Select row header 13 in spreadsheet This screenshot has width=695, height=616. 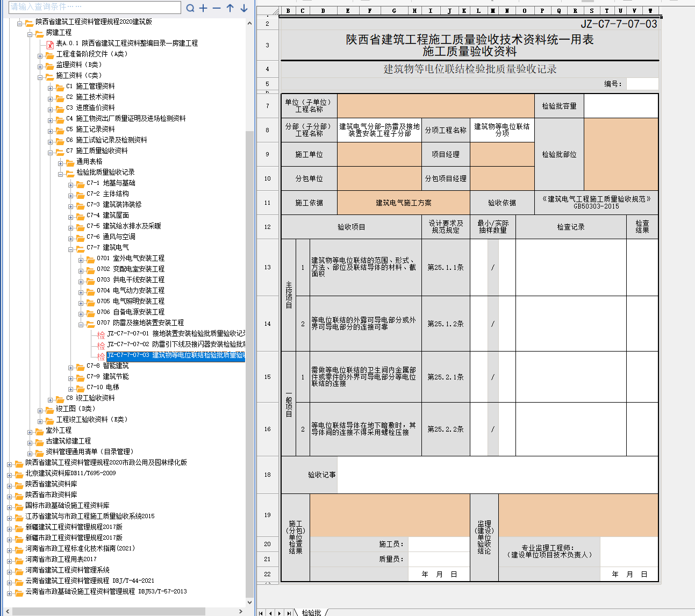(267, 267)
